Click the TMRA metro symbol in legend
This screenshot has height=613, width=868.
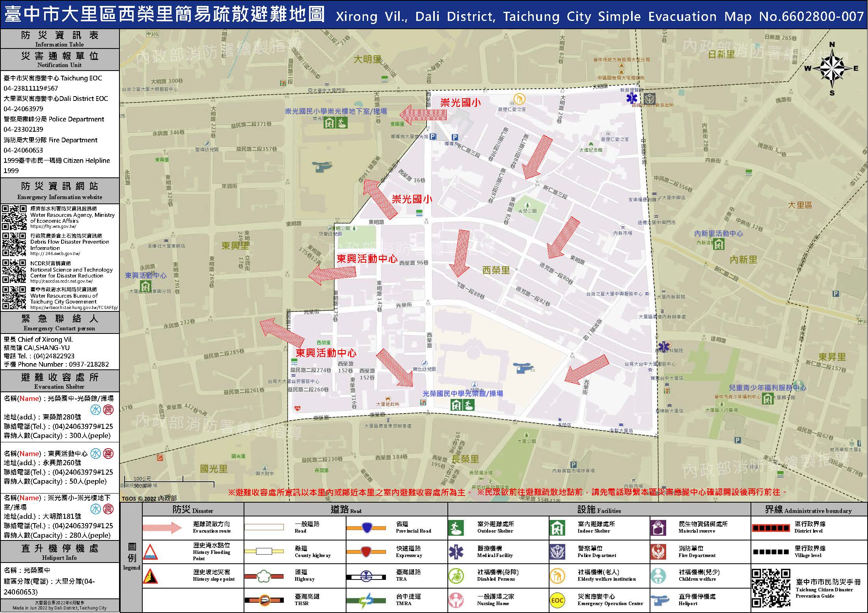tap(366, 600)
